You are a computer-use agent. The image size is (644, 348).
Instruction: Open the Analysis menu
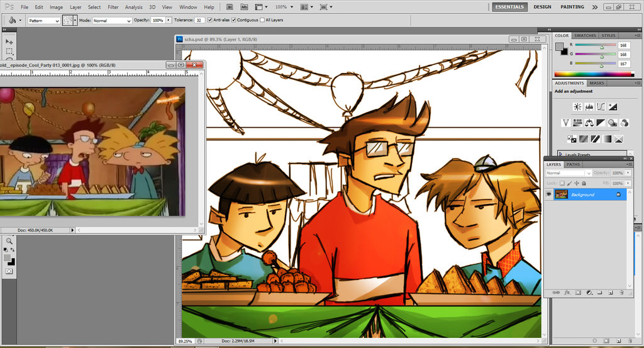point(133,7)
